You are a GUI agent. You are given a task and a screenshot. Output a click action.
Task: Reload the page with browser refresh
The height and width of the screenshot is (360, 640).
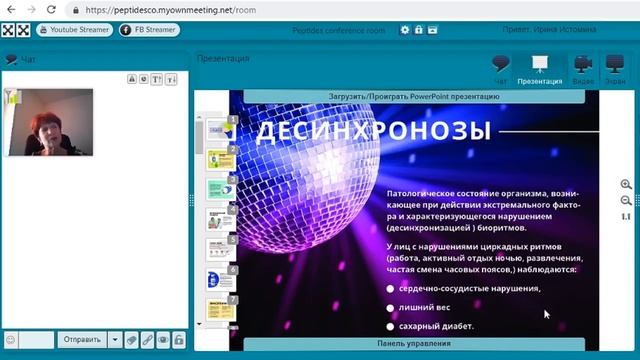tap(51, 9)
